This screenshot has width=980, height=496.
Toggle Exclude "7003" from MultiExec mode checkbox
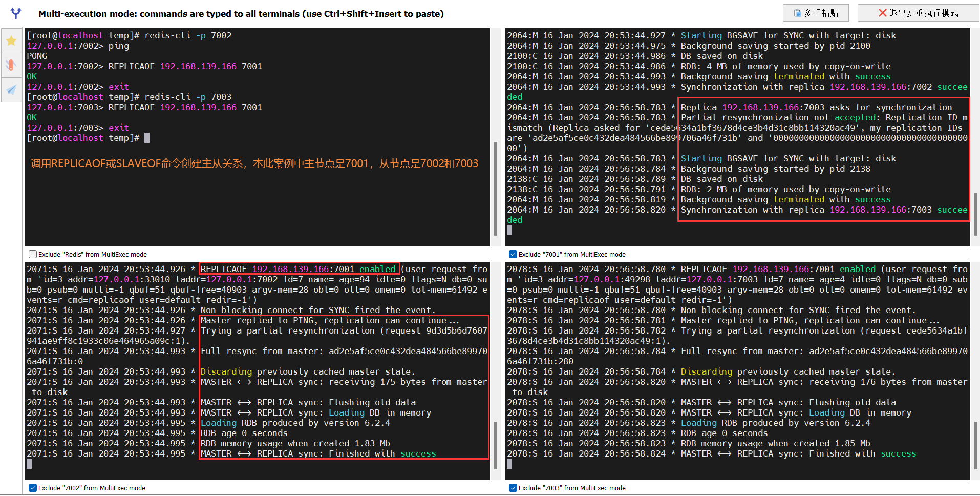click(x=513, y=488)
